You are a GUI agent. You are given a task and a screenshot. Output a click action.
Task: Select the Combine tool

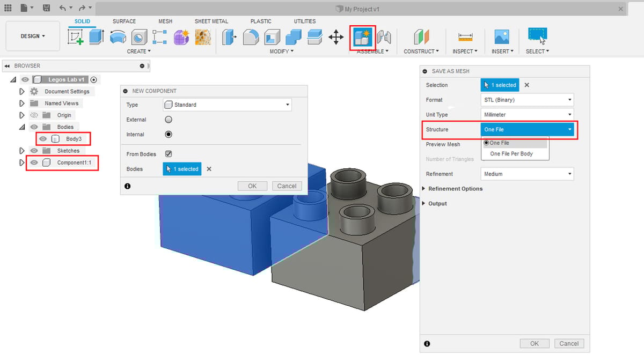point(293,37)
